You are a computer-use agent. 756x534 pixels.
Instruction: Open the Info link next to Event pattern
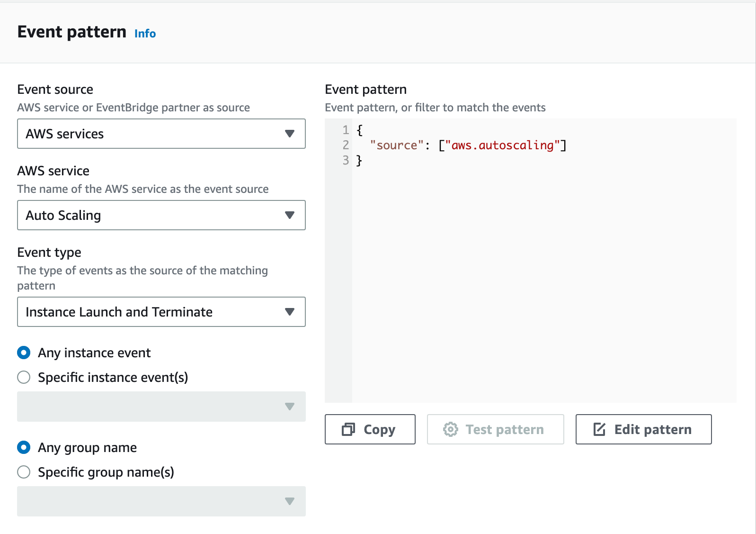[x=145, y=34]
